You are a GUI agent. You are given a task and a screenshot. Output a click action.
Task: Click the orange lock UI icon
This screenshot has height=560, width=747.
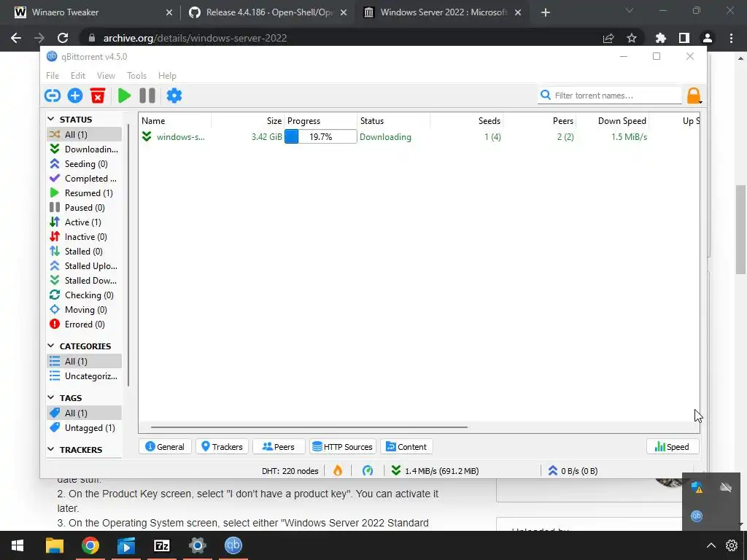click(694, 96)
